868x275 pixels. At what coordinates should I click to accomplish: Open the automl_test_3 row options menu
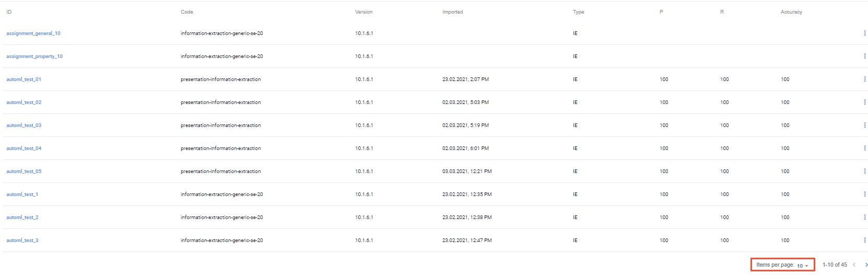(x=864, y=240)
